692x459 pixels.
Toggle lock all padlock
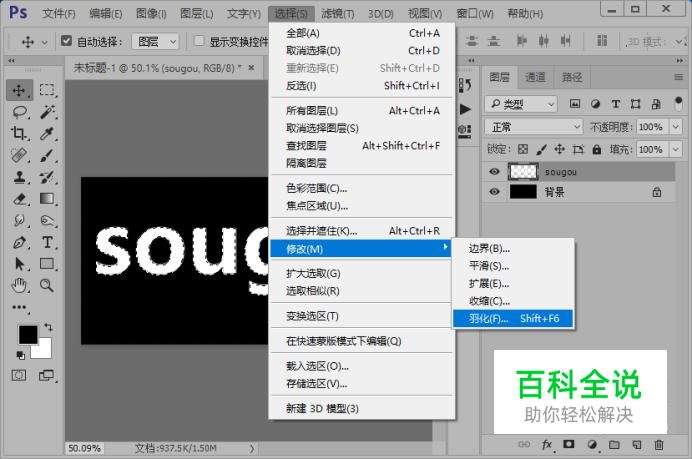click(x=597, y=149)
